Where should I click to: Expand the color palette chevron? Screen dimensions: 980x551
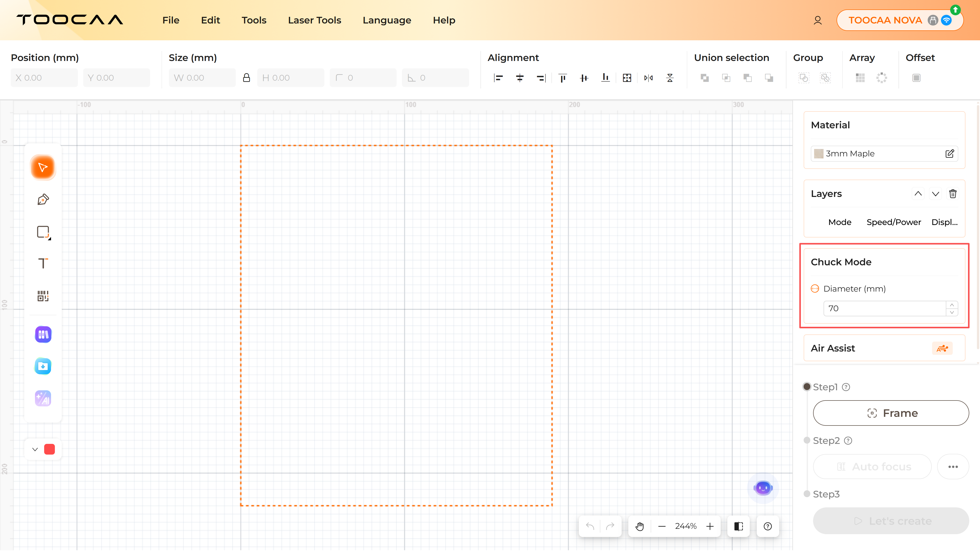click(x=35, y=449)
